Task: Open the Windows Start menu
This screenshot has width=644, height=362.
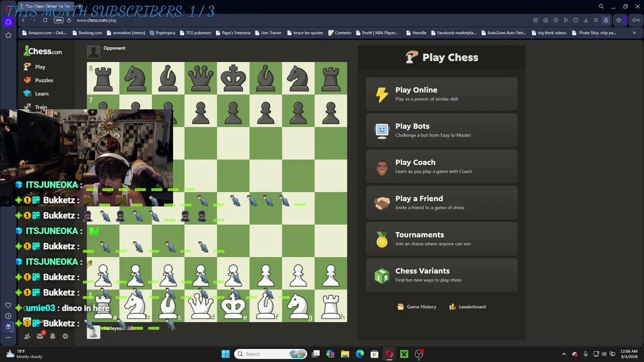Action: 225,354
